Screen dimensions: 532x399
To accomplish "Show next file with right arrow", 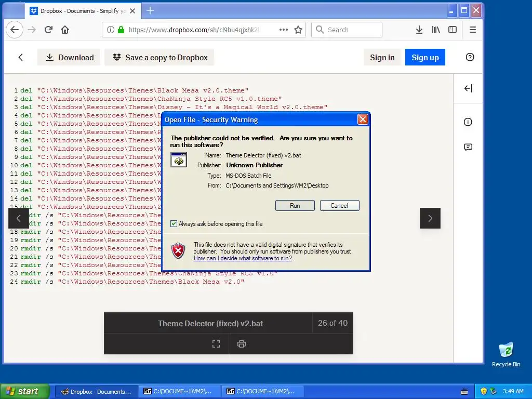I will coord(430,218).
